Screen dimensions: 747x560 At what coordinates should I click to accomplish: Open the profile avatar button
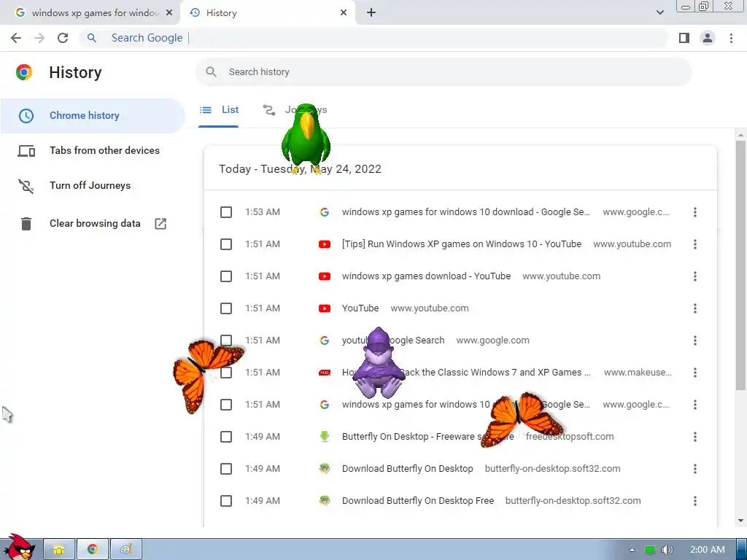[x=708, y=38]
